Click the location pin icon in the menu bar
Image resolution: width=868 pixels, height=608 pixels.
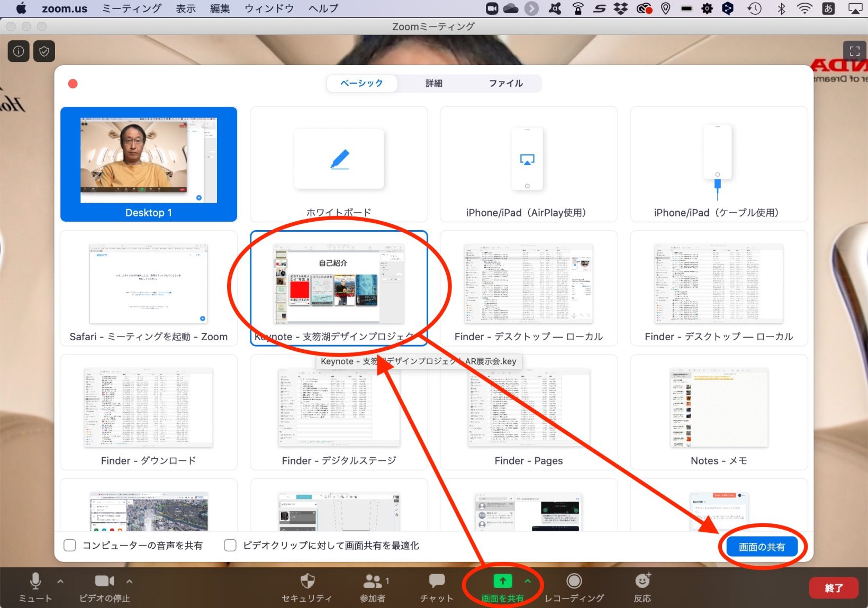666,8
